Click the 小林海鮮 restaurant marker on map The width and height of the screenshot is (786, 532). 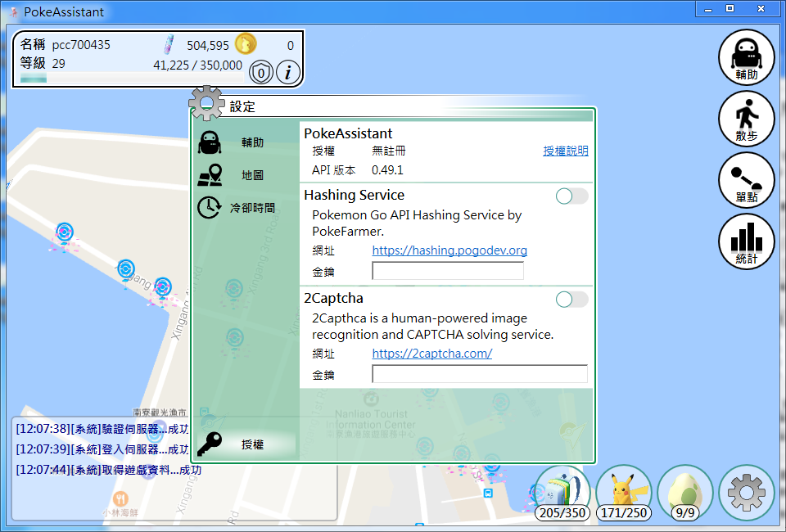click(x=120, y=498)
